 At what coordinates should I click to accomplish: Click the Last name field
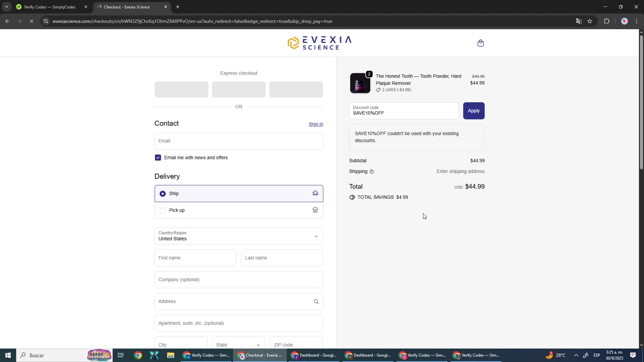tap(282, 258)
